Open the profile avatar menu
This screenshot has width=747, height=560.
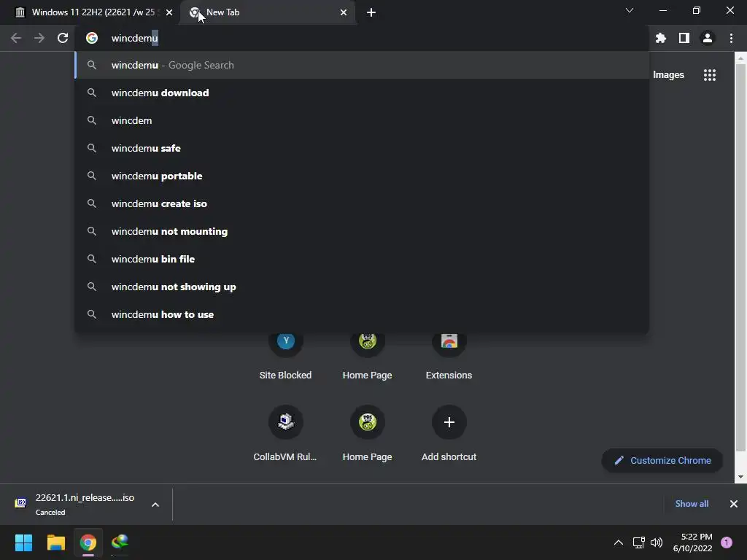coord(708,38)
